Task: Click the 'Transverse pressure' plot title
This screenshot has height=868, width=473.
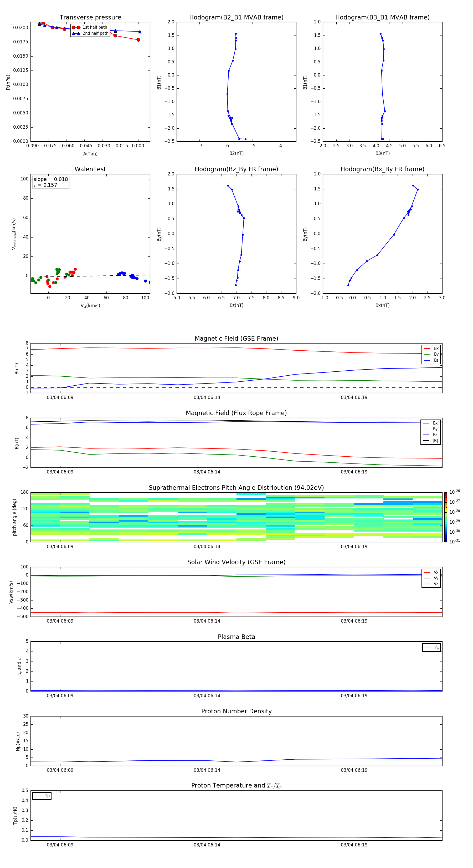Action: pos(90,17)
